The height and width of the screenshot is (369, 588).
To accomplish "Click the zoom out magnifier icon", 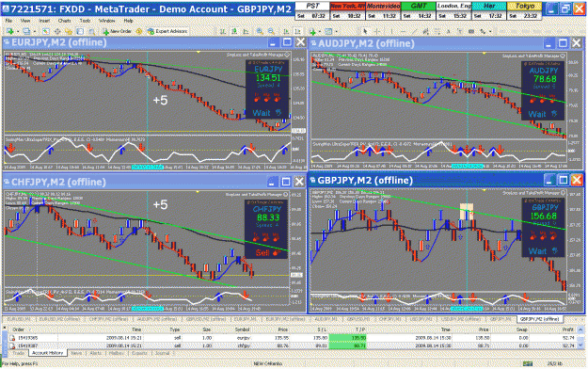I will click(x=271, y=31).
